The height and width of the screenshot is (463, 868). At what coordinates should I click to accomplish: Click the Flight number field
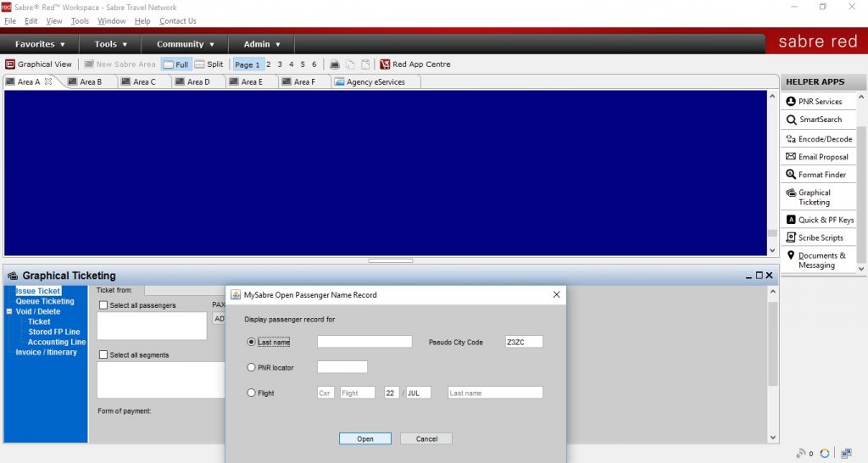coord(358,393)
